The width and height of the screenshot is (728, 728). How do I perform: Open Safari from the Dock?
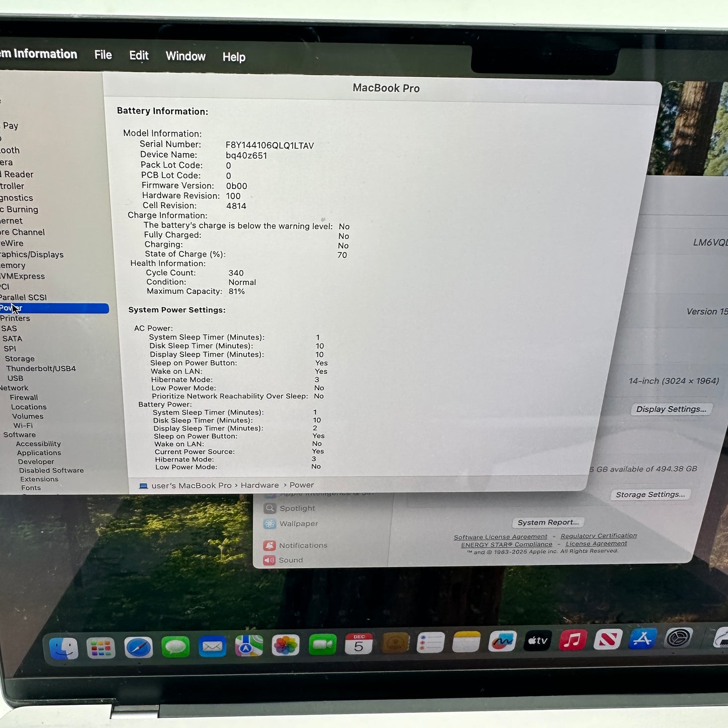(138, 645)
